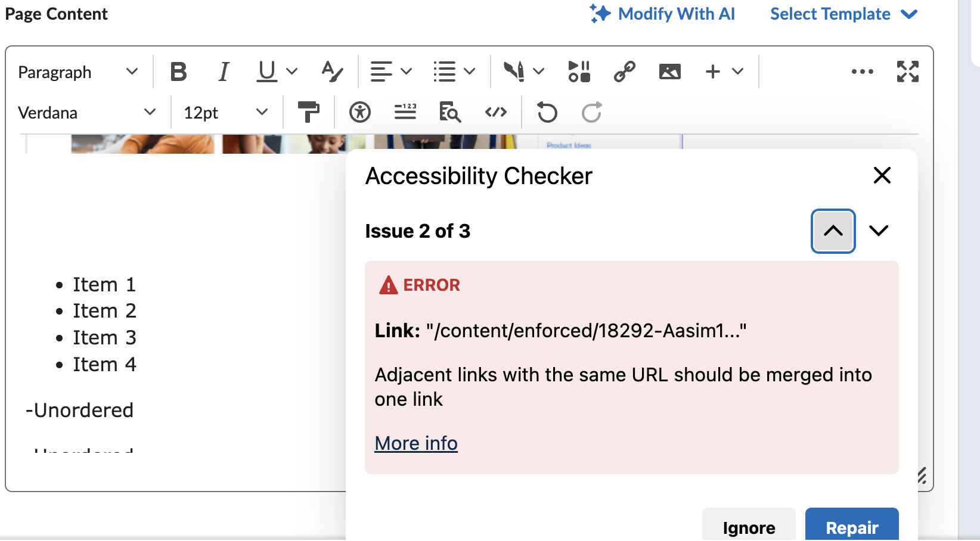Click the redo icon
This screenshot has width=980, height=541.
click(591, 112)
